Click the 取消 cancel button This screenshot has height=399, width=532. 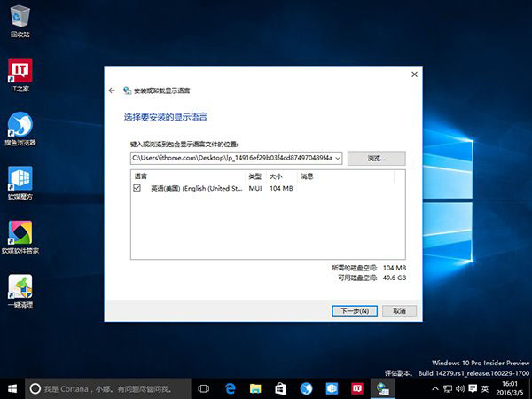tap(399, 311)
